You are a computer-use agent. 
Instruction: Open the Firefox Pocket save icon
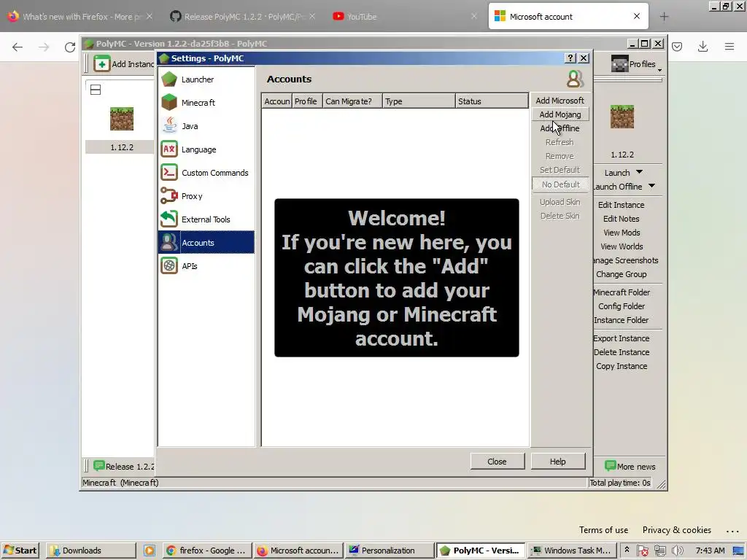(677, 47)
